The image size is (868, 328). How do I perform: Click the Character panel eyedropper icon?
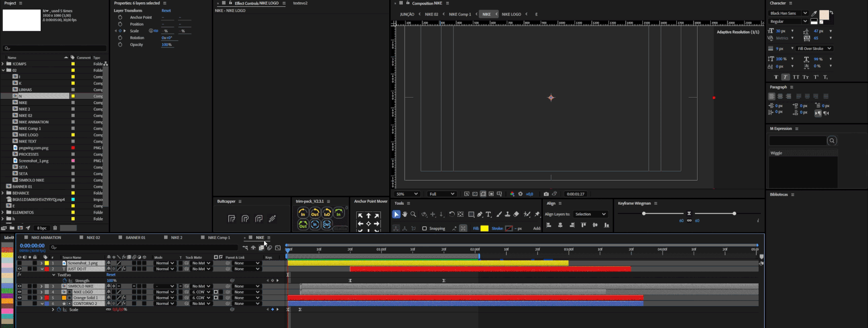pyautogui.click(x=814, y=14)
